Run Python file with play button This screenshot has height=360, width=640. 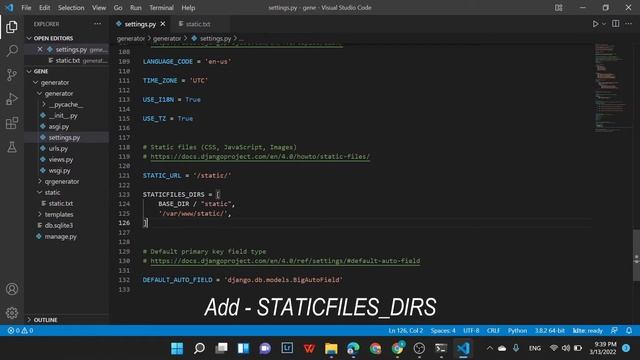pyautogui.click(x=596, y=24)
